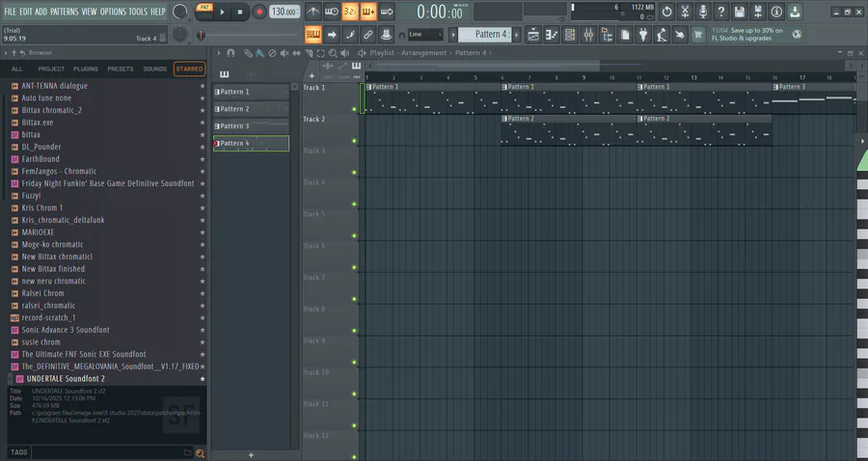Click the 'Save up to 30%' news banner

[x=757, y=35]
